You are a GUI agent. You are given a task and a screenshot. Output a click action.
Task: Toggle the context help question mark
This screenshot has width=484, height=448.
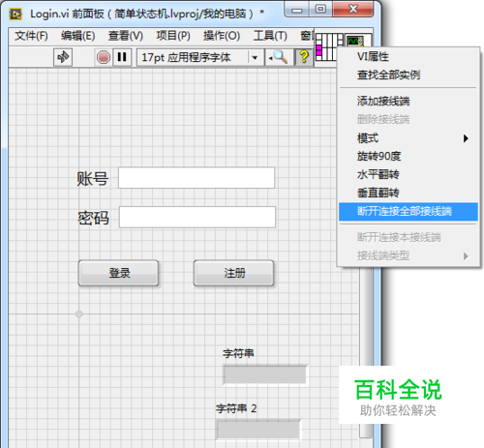pos(304,57)
